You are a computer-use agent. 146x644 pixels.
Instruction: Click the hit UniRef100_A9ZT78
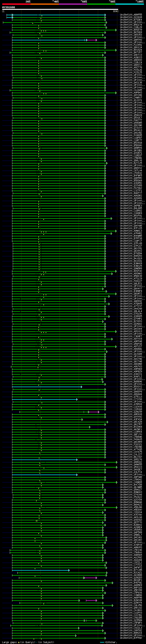tap(131, 67)
